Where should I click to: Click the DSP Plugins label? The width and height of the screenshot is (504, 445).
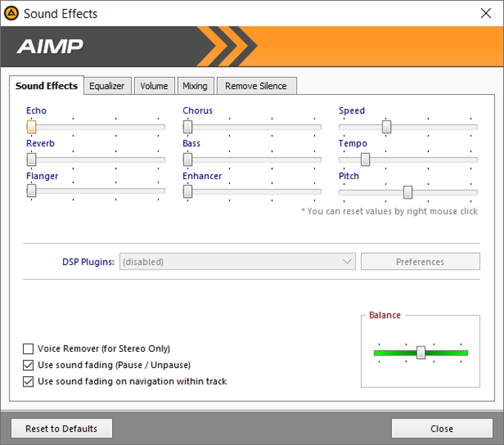coord(88,261)
